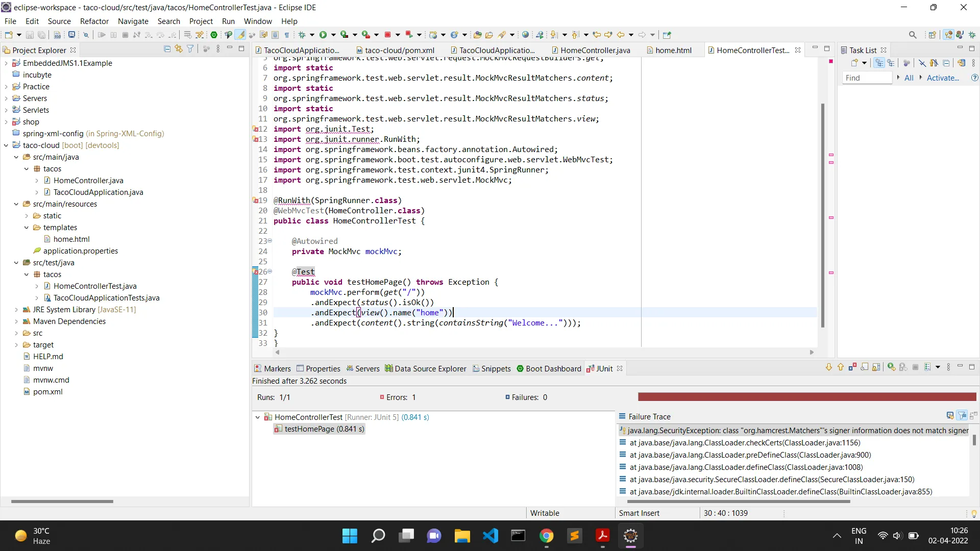The height and width of the screenshot is (551, 980).
Task: Expand the Maven Dependencies node
Action: coord(16,321)
